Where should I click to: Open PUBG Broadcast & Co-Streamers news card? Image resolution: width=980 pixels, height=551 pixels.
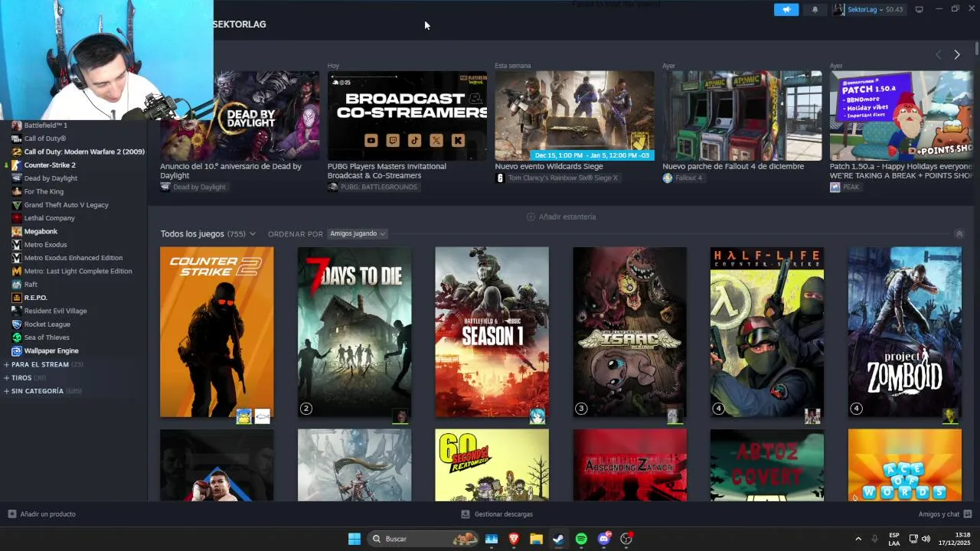[x=407, y=116]
